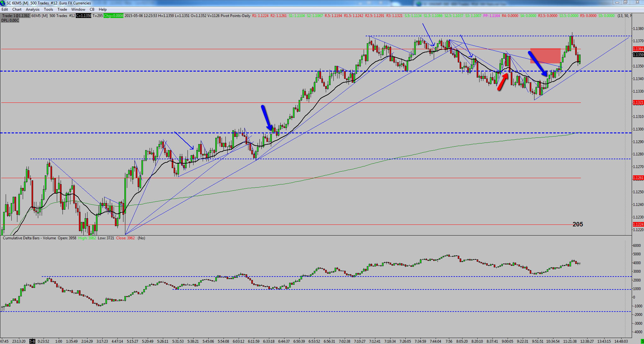This screenshot has height=344, width=644.
Task: Click the 7:56 time axis label
Action: point(449,341)
